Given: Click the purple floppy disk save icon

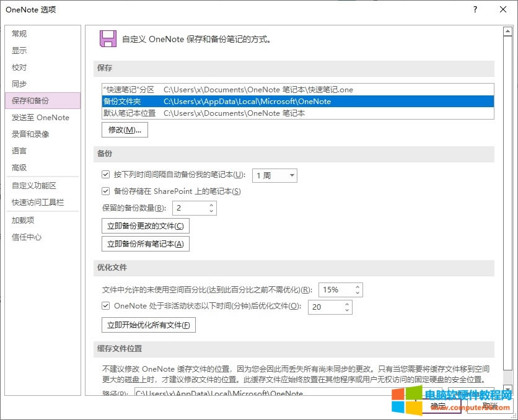Looking at the screenshot, I should 108,38.
